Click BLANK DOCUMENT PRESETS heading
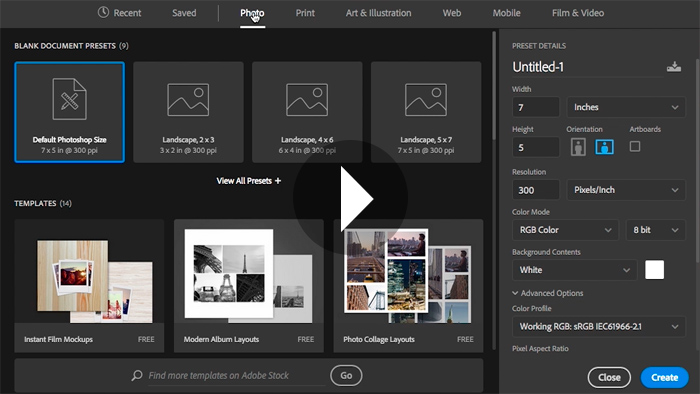This screenshot has height=394, width=700. (71, 46)
